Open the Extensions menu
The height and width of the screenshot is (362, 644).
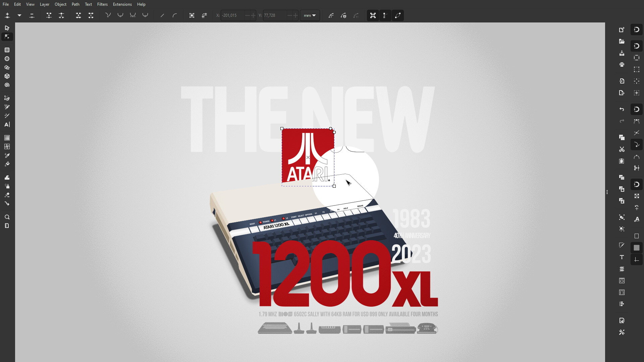(122, 4)
